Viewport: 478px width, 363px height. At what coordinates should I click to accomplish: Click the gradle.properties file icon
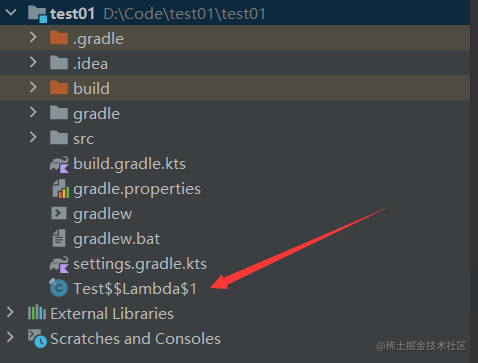pyautogui.click(x=61, y=189)
